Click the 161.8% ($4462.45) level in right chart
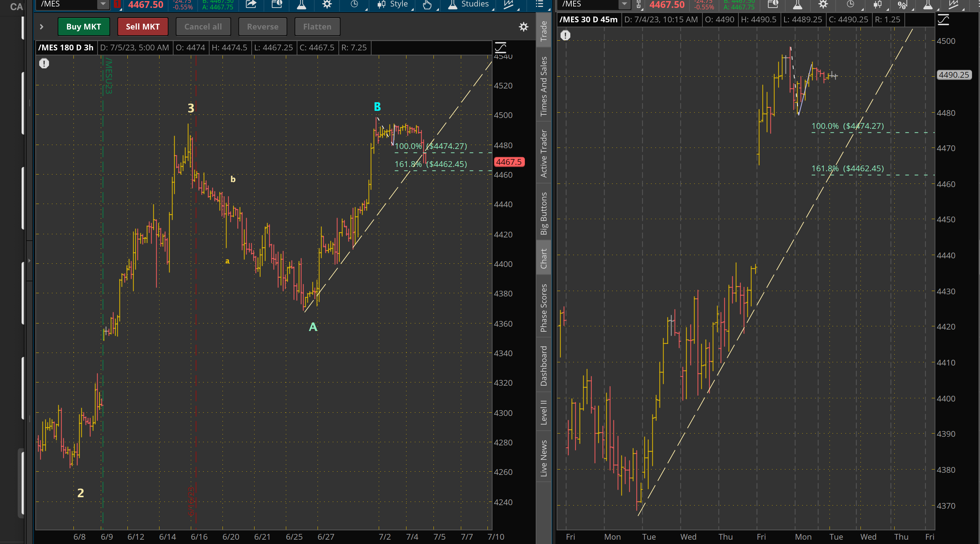This screenshot has height=544, width=980. (848, 168)
